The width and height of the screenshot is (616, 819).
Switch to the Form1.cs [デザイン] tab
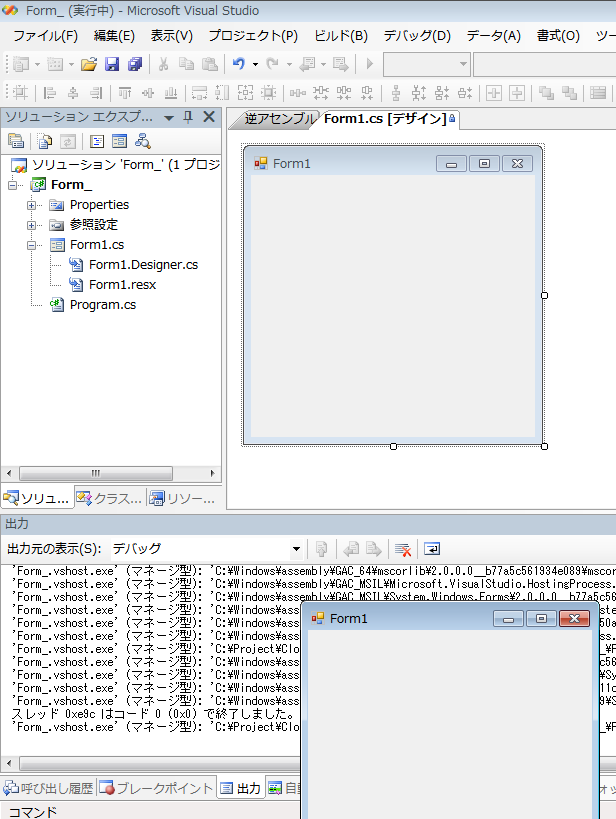coord(389,119)
